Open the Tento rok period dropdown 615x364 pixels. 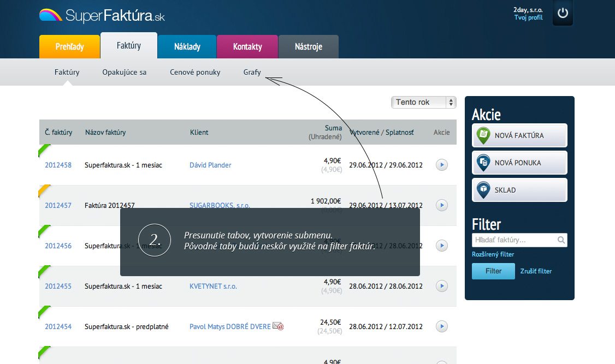[424, 102]
